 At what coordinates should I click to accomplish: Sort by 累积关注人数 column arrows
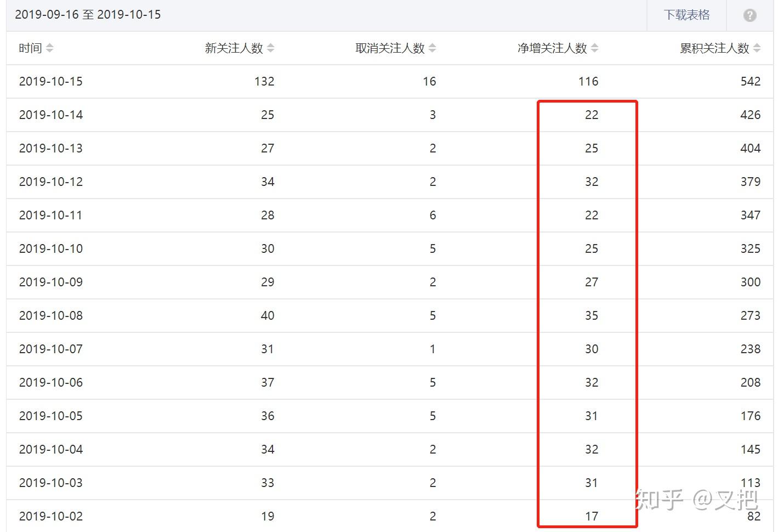click(x=757, y=48)
